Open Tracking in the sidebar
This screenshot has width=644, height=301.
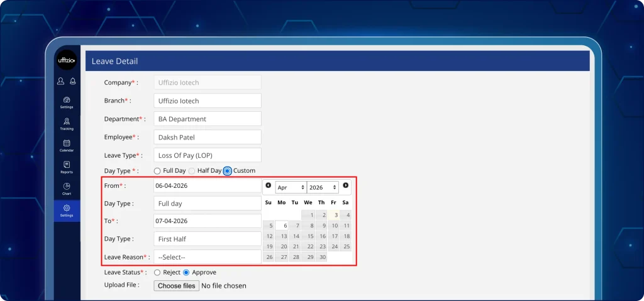point(67,124)
